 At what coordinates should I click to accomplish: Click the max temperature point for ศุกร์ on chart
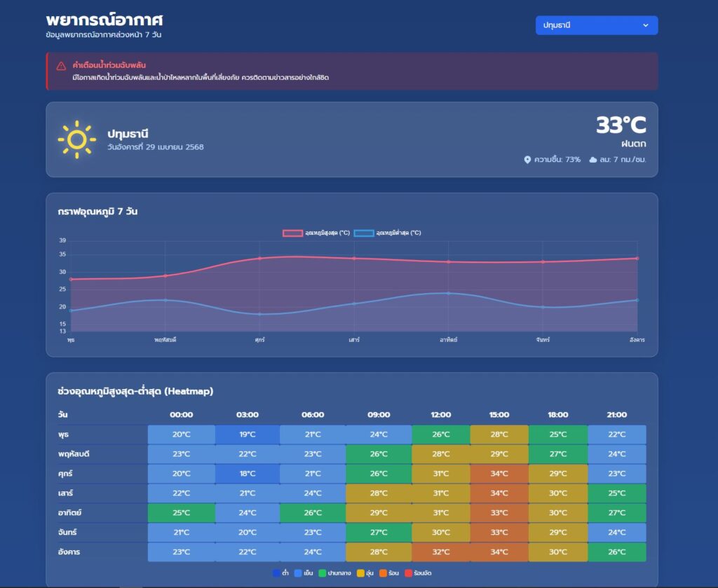pyautogui.click(x=259, y=258)
